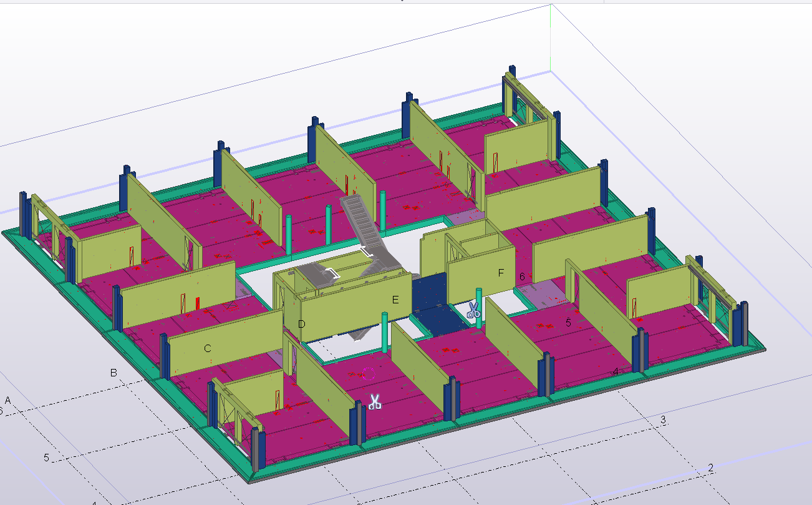Click the white bracket symbol on the upper stair flight
This screenshot has height=505, width=812.
pos(366,251)
